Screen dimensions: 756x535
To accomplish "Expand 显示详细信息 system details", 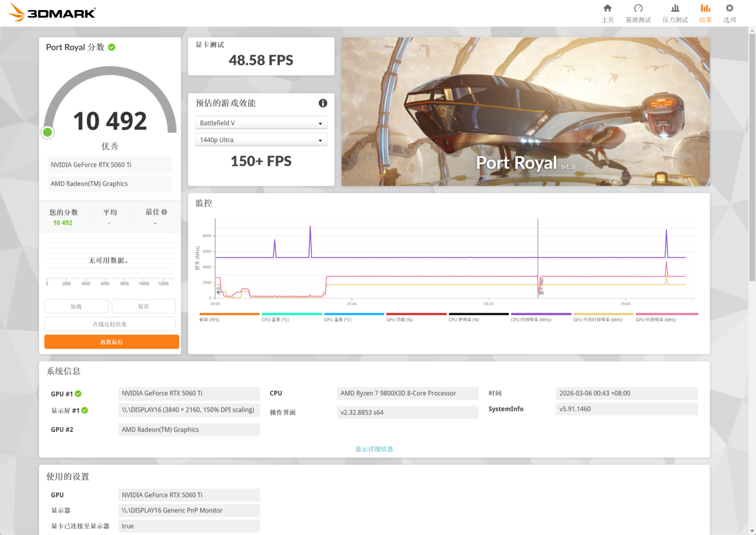I will tap(374, 449).
